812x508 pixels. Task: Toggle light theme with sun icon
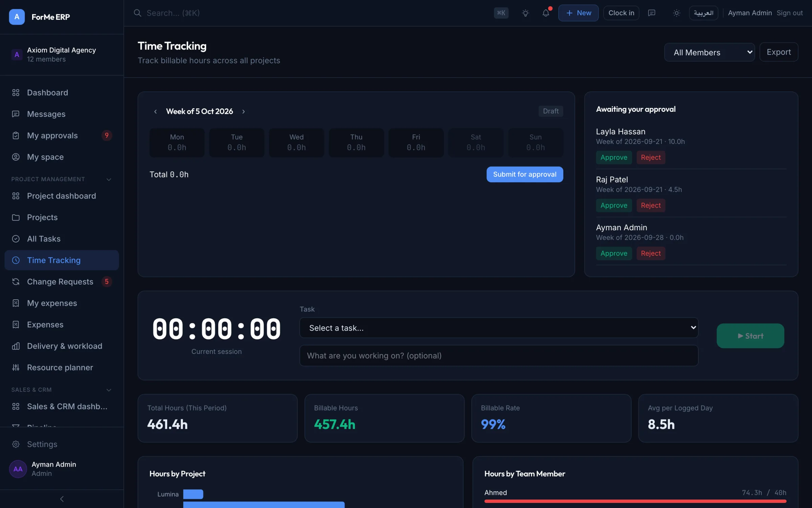(x=676, y=13)
